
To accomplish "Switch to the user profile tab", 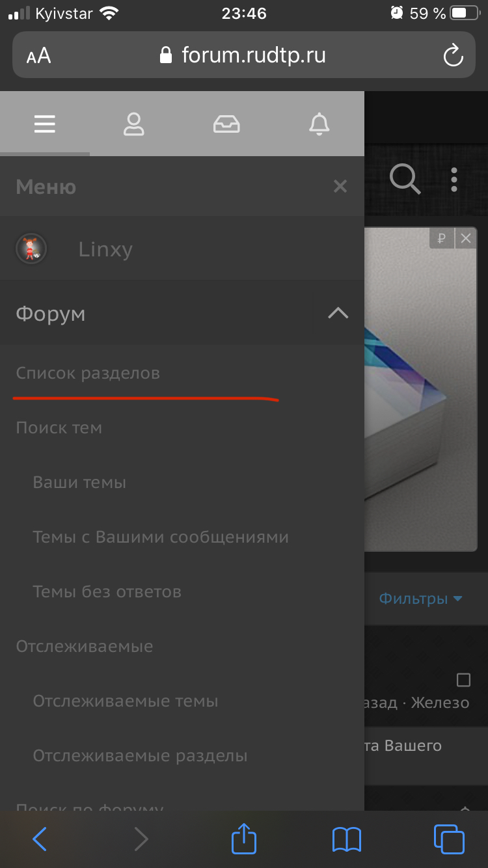I will pos(134,124).
